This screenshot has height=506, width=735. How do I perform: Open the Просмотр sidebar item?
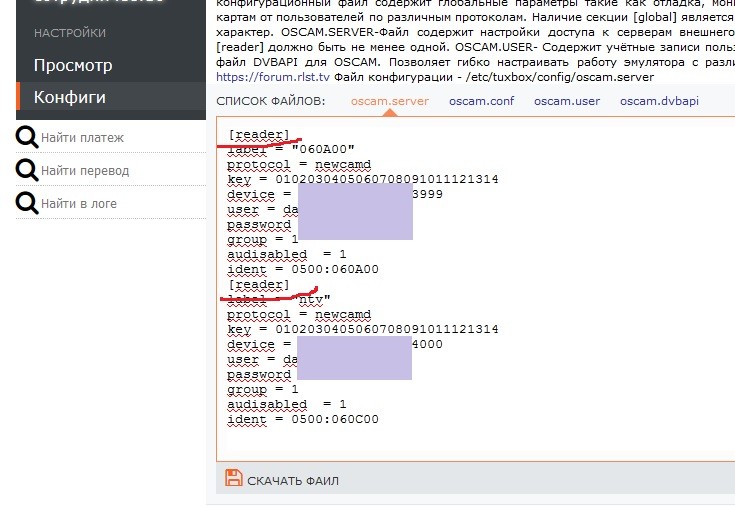tap(73, 65)
